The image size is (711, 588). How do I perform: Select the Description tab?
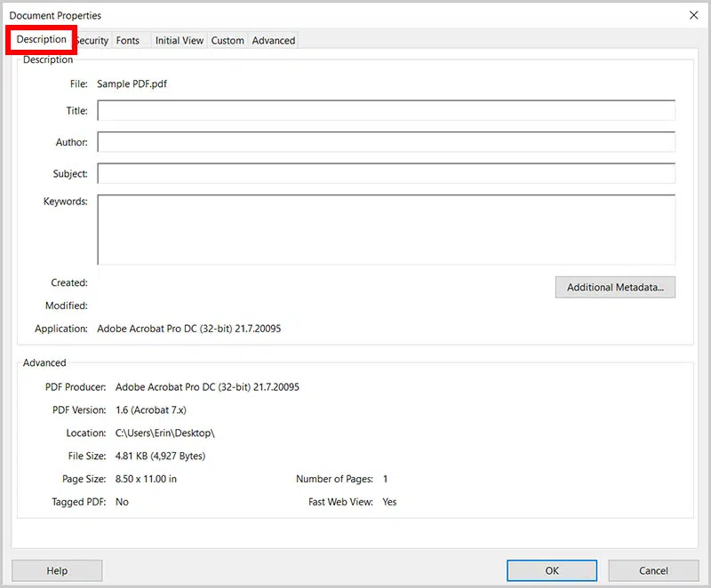[x=41, y=40]
